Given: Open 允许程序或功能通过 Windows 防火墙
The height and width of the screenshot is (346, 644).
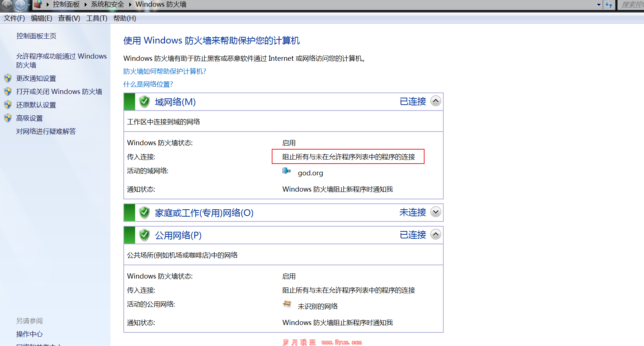Looking at the screenshot, I should click(x=61, y=60).
